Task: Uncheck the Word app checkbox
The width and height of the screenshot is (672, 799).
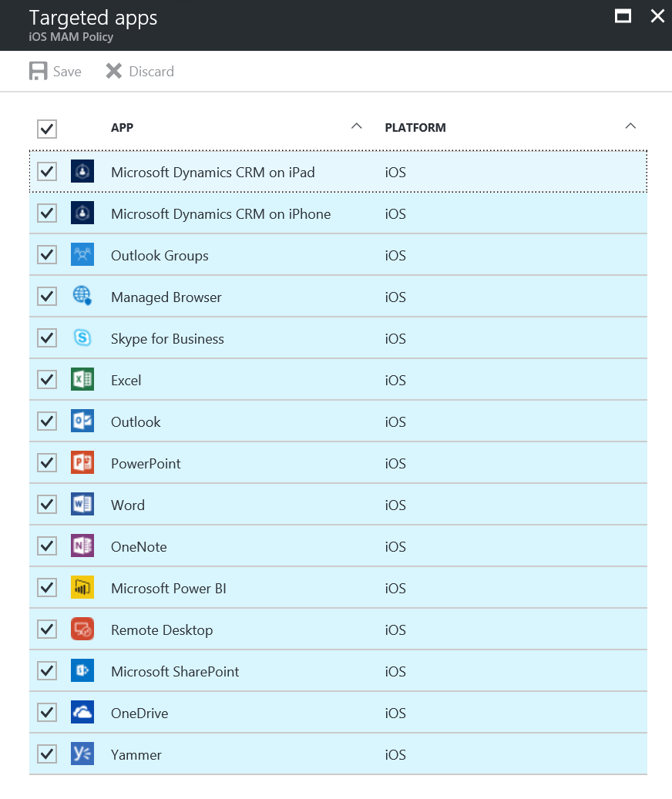Action: coord(47,505)
